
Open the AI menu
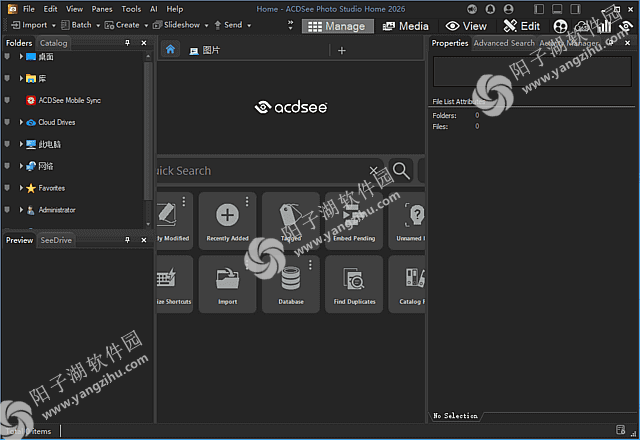[x=153, y=9]
